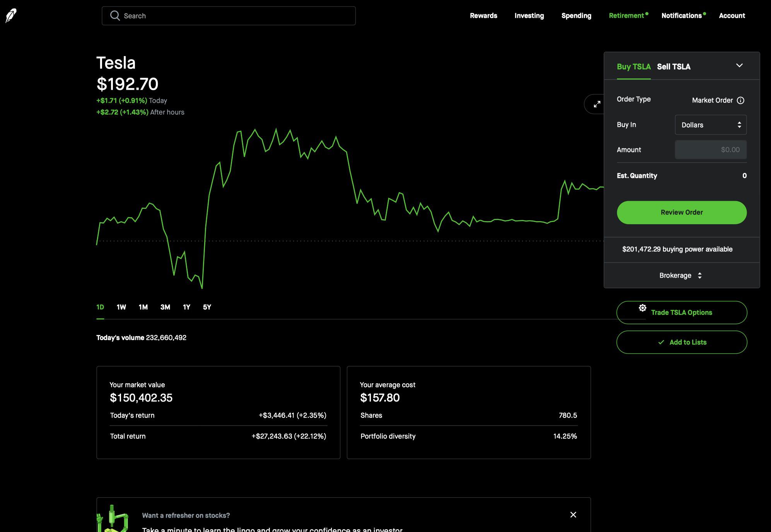Open Notifications from top navigation
The height and width of the screenshot is (532, 771).
[x=681, y=16]
